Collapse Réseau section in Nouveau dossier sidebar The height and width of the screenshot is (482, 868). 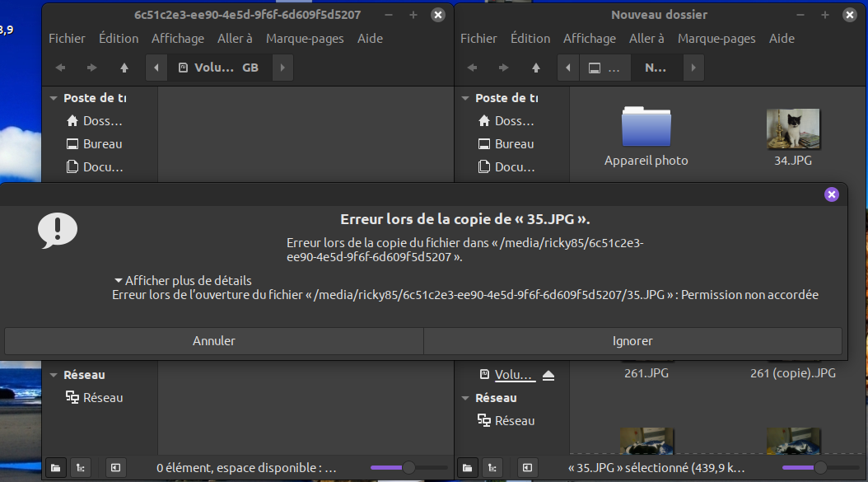pos(465,398)
